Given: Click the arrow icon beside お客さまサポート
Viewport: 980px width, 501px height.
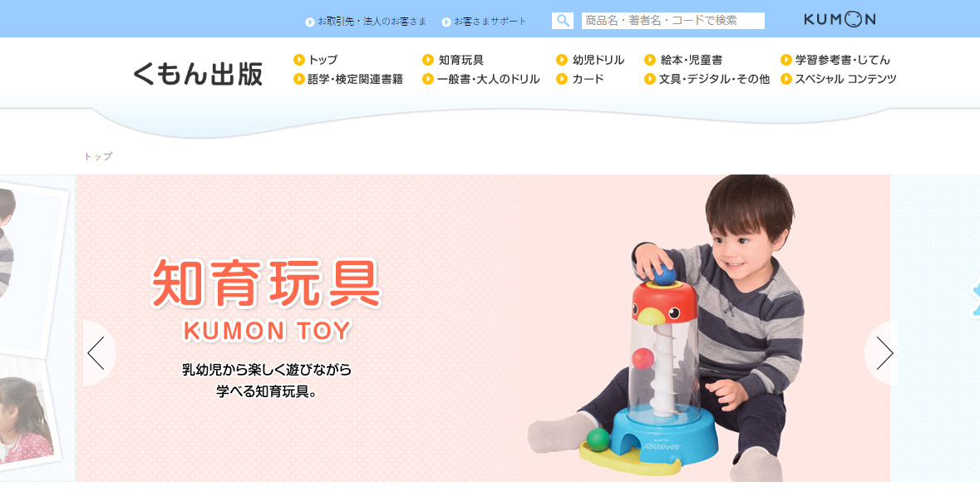Looking at the screenshot, I should point(446,22).
